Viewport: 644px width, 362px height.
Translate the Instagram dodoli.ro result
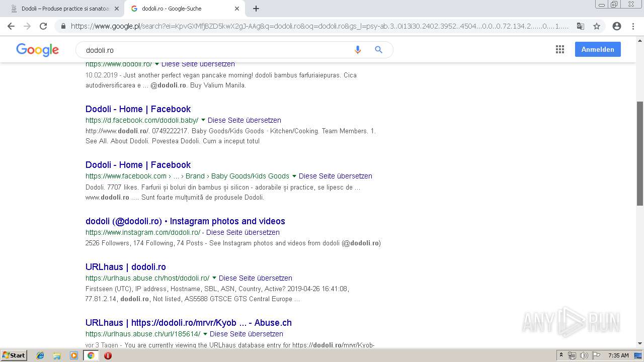tap(243, 232)
